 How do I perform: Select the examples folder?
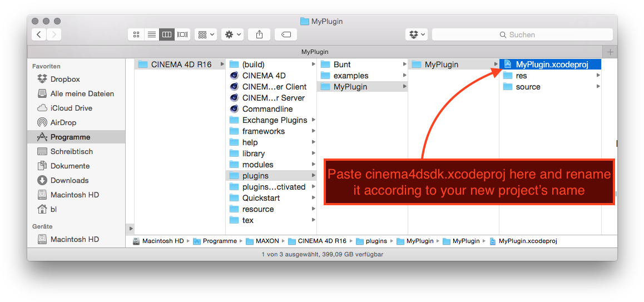coord(350,76)
